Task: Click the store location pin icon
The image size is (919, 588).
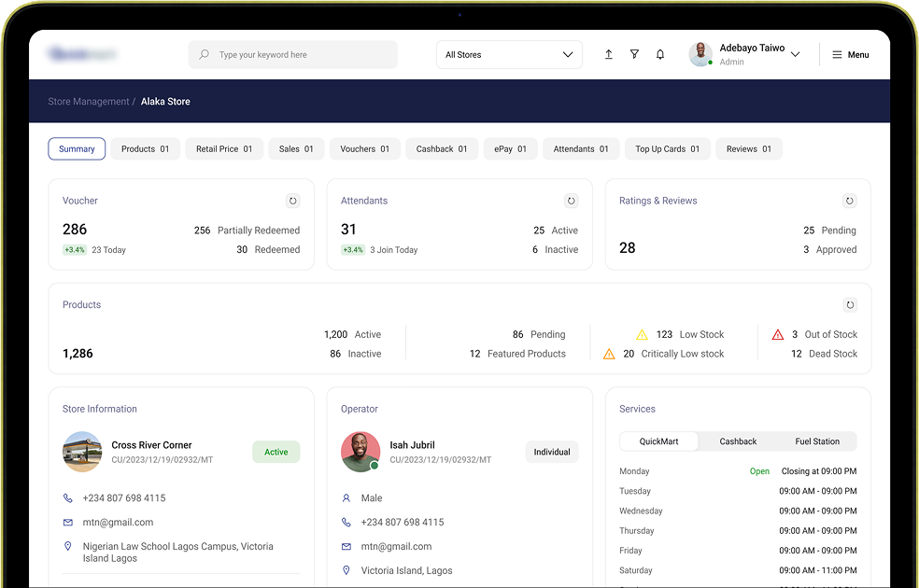Action: (68, 546)
